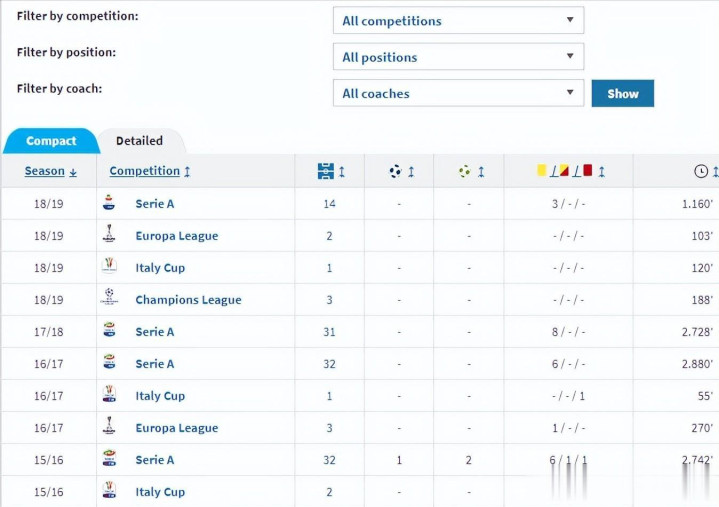Sort by yellow and red cards column
Screen dimensions: 719x507
(570, 171)
